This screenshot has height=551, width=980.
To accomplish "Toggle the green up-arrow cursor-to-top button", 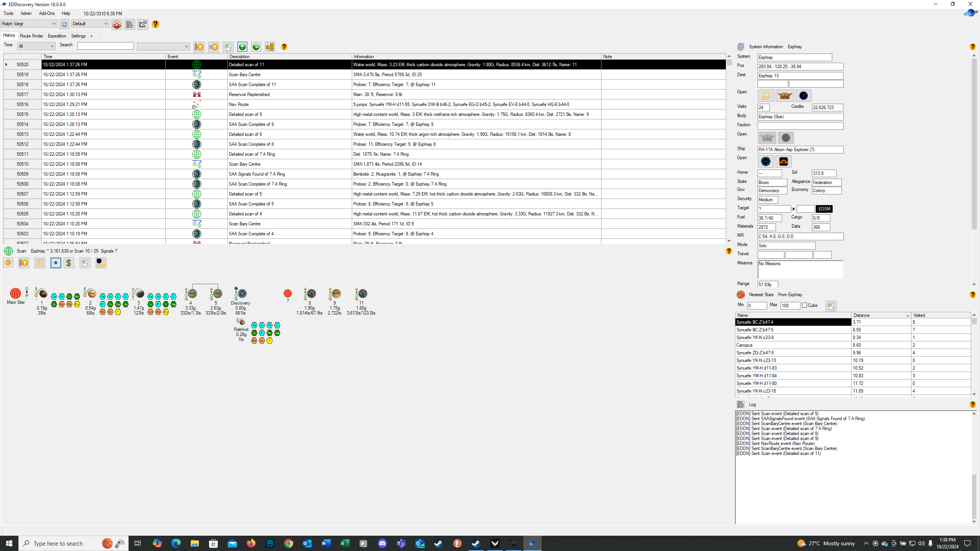I will 242,47.
